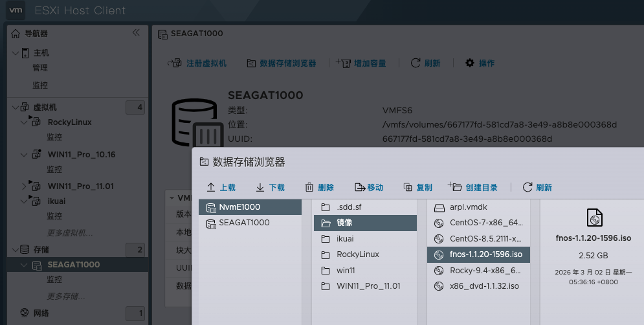Select the Rocky-9.4-x86_6 ISO file
Viewport: 644px width, 325px height.
(478, 271)
